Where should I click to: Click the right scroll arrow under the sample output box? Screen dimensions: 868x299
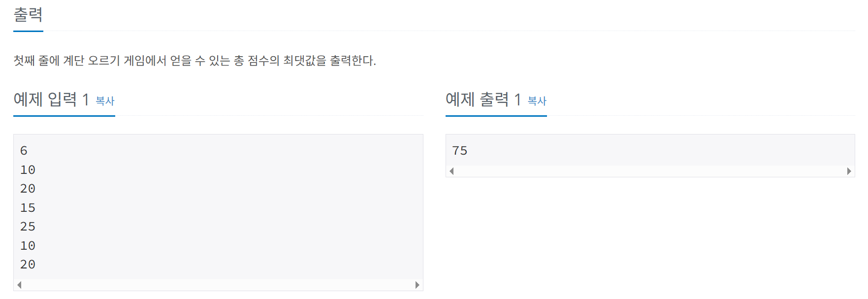tap(848, 171)
